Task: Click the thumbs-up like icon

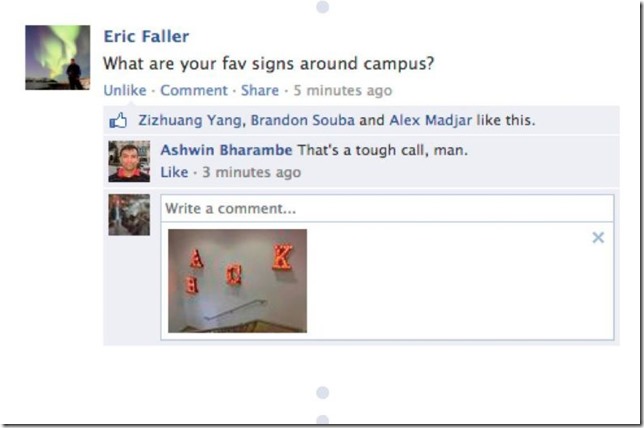Action: 118,121
